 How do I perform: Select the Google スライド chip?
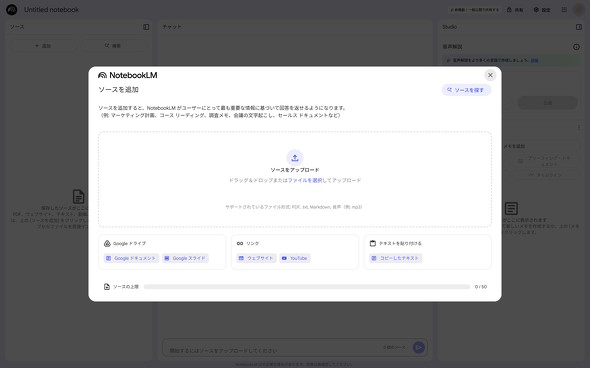coord(186,258)
